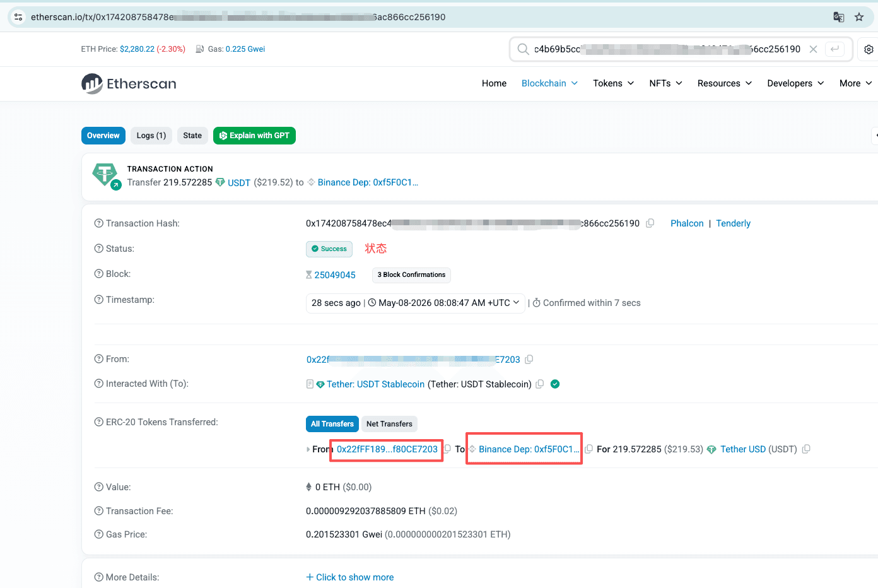Click the Timestamp help icon

pos(99,300)
